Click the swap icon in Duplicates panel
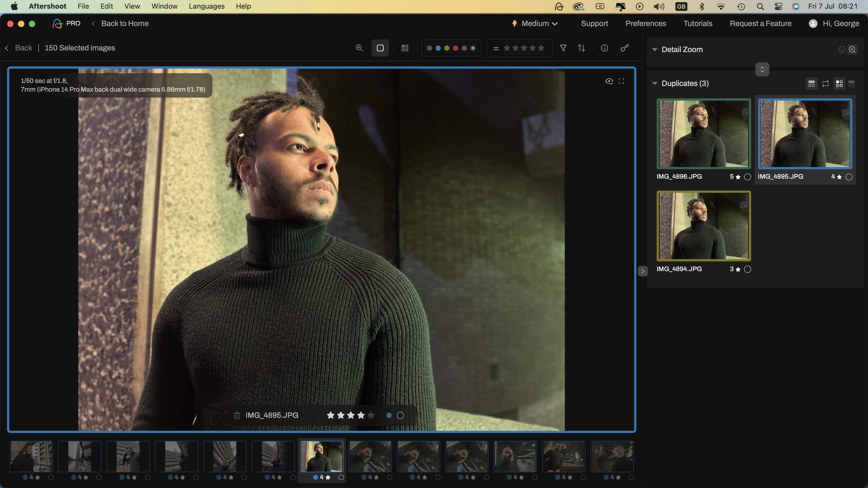The width and height of the screenshot is (868, 488). (825, 84)
